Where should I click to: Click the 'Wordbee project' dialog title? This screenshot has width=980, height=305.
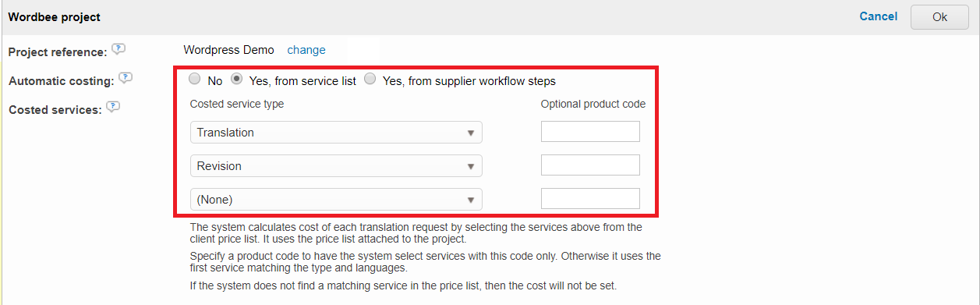pos(54,17)
